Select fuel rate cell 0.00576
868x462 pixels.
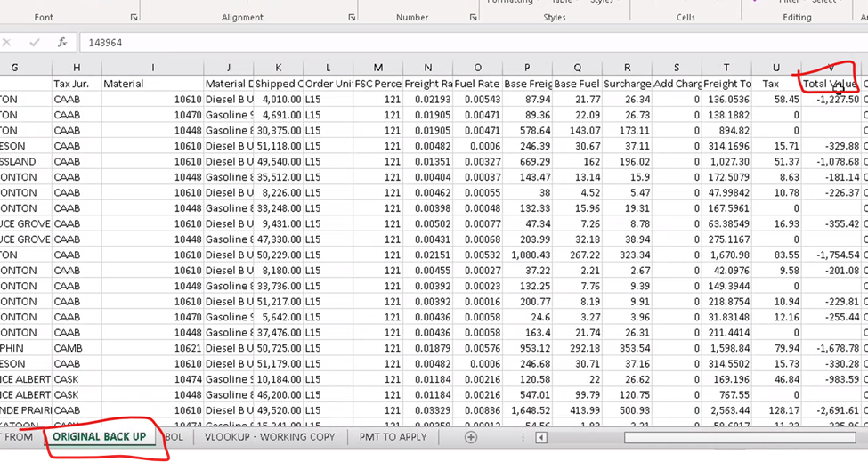click(478, 348)
